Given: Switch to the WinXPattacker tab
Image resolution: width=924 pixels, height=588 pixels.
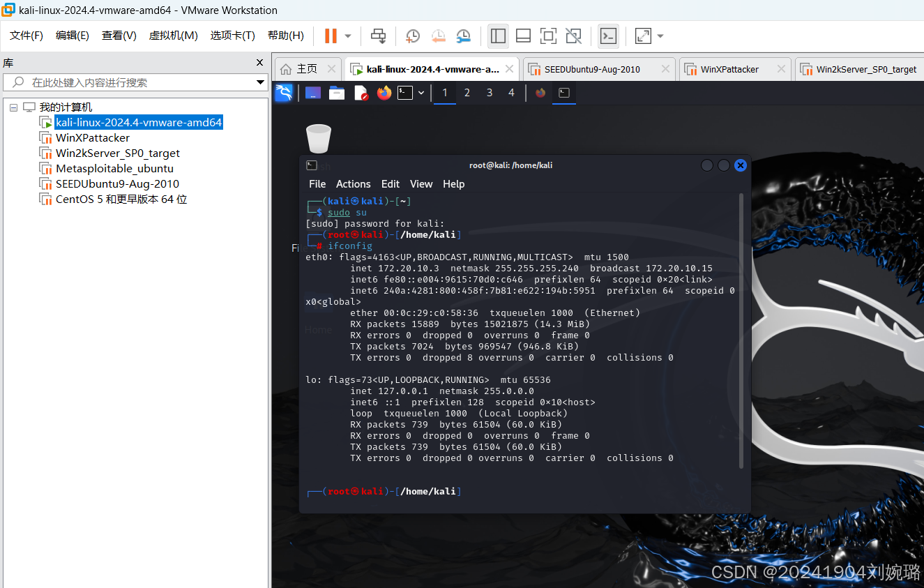Looking at the screenshot, I should point(729,69).
